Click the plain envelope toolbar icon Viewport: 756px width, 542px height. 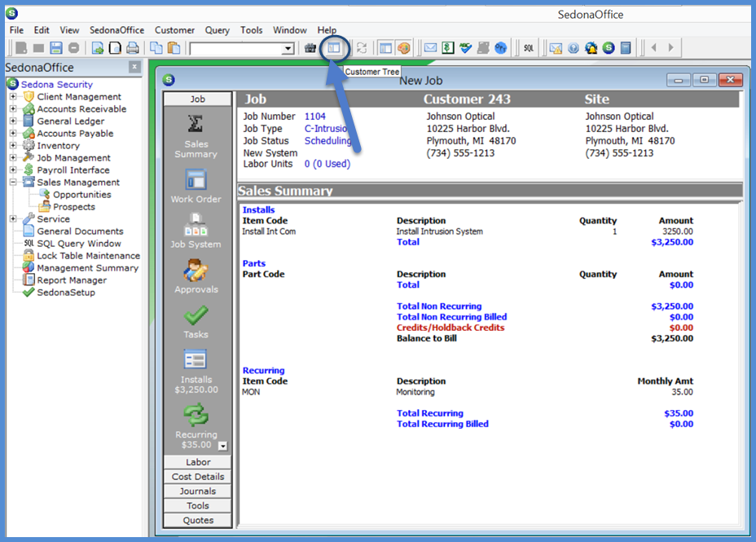(x=430, y=48)
